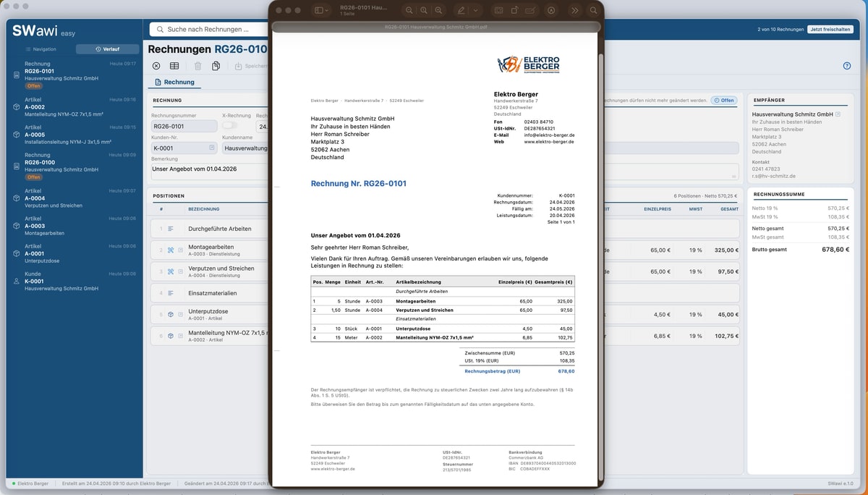The image size is (868, 495).
Task: Toggle the X-Rechnung switch
Action: [229, 126]
